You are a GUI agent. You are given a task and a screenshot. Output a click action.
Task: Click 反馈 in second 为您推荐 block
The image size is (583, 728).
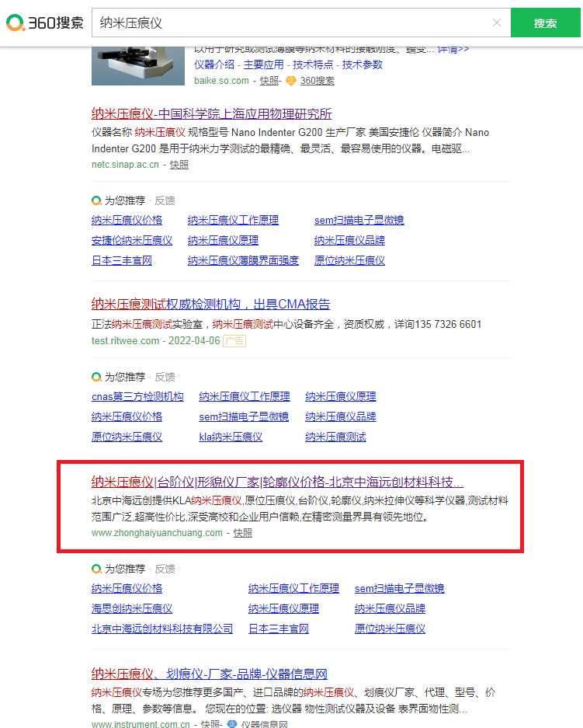[x=165, y=377]
